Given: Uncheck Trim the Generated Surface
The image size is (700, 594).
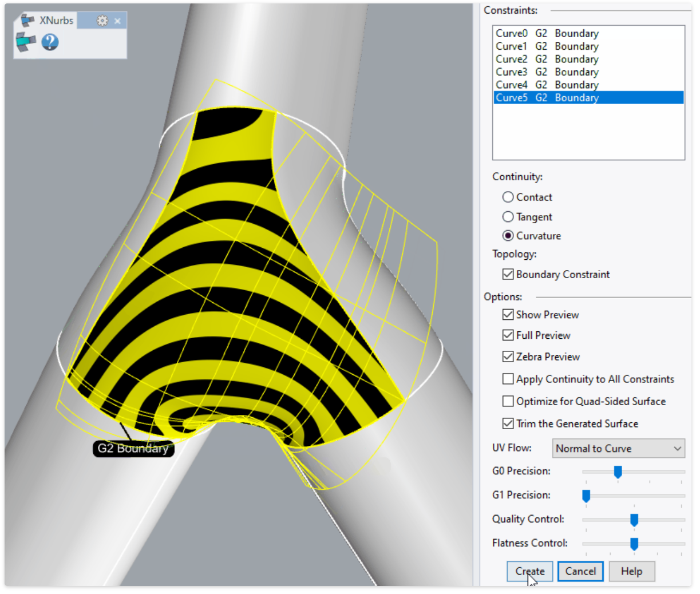Looking at the screenshot, I should tap(508, 423).
